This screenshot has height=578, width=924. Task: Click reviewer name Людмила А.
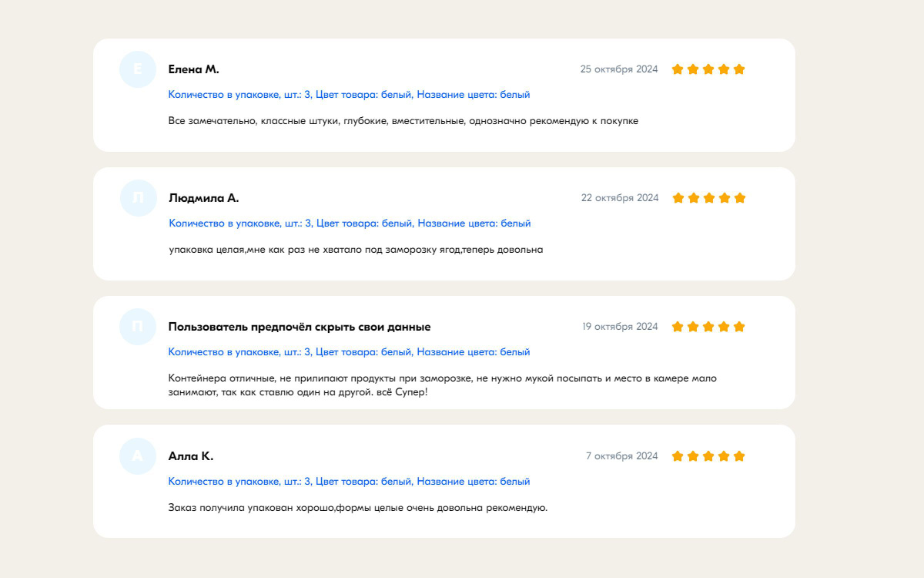(204, 198)
